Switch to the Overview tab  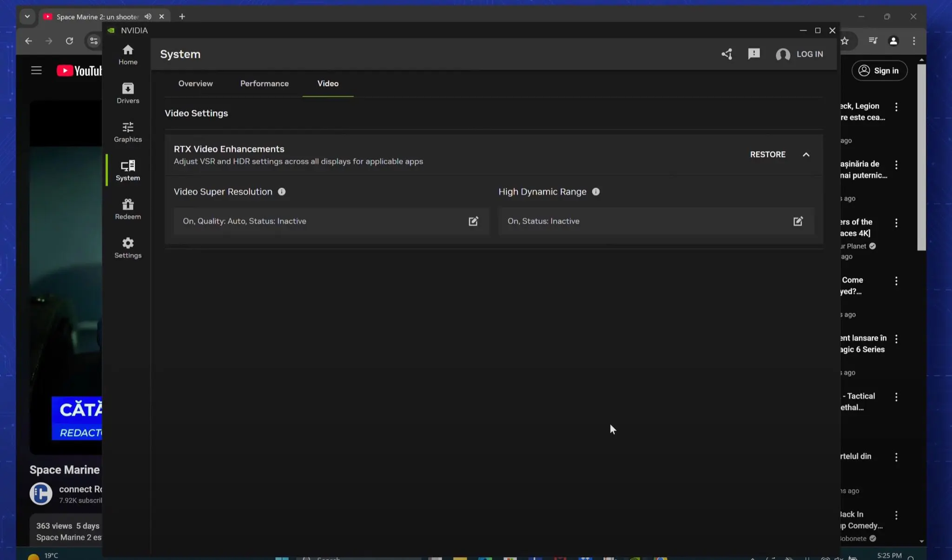195,84
